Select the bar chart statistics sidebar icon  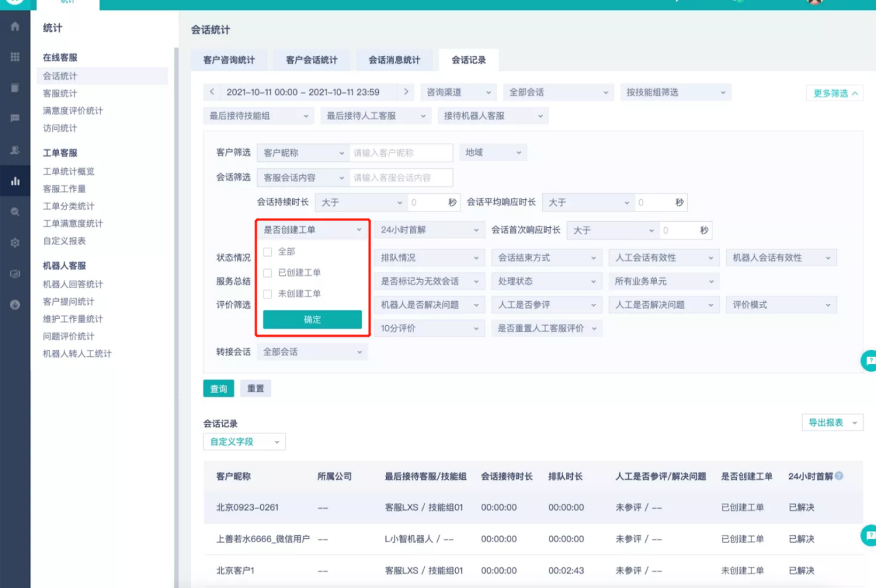click(x=15, y=181)
